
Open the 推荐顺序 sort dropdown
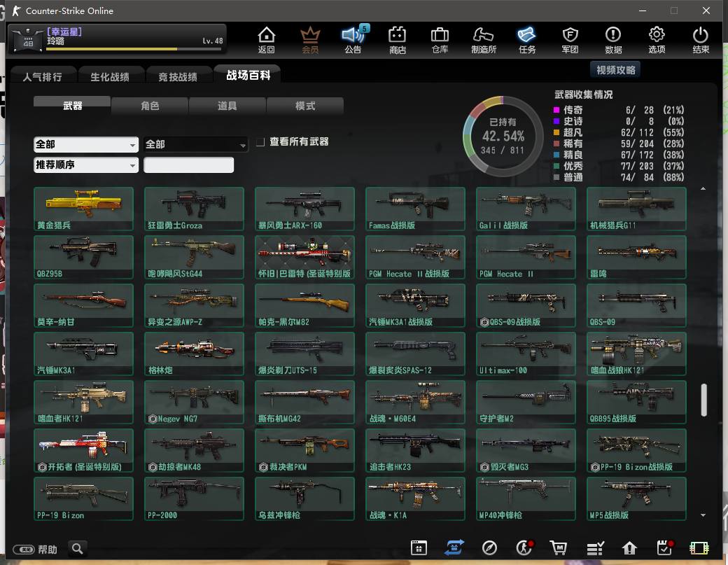pyautogui.click(x=86, y=165)
